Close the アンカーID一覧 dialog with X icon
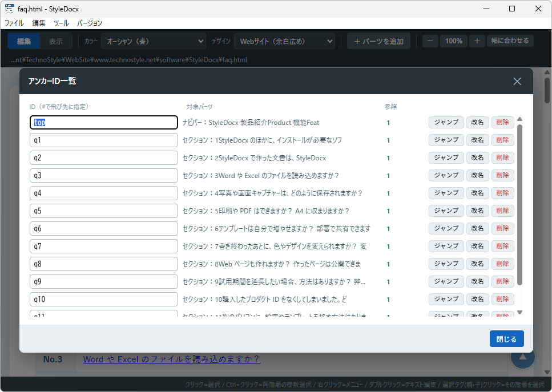The image size is (552, 392). (517, 81)
